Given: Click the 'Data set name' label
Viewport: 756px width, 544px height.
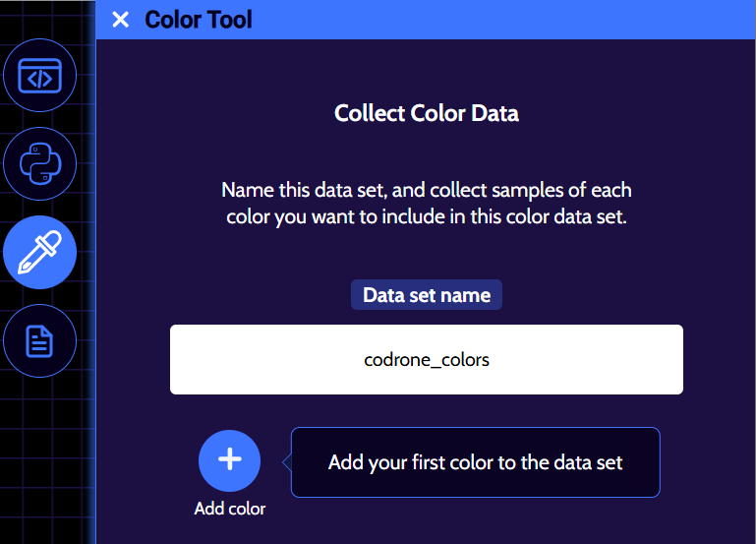Looking at the screenshot, I should (x=426, y=295).
